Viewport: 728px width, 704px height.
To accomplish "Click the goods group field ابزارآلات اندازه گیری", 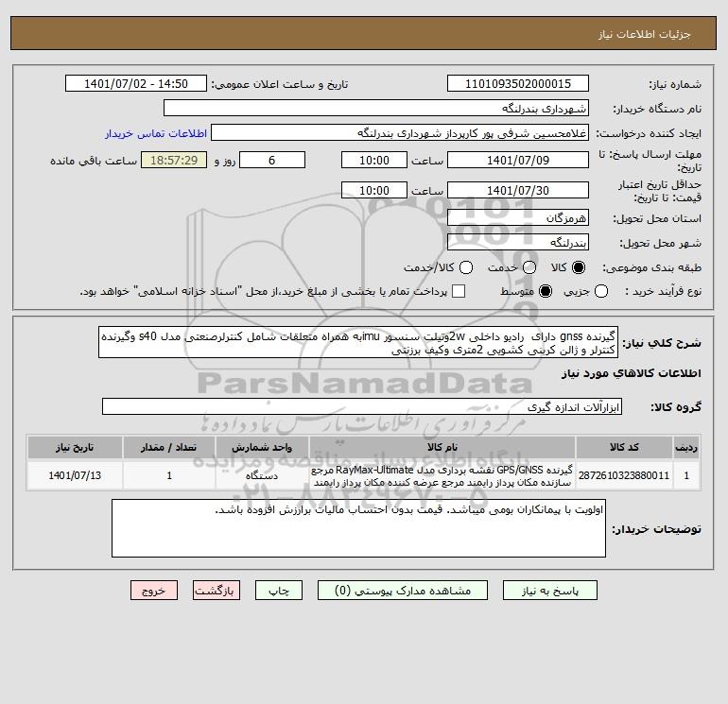I will coord(362,407).
